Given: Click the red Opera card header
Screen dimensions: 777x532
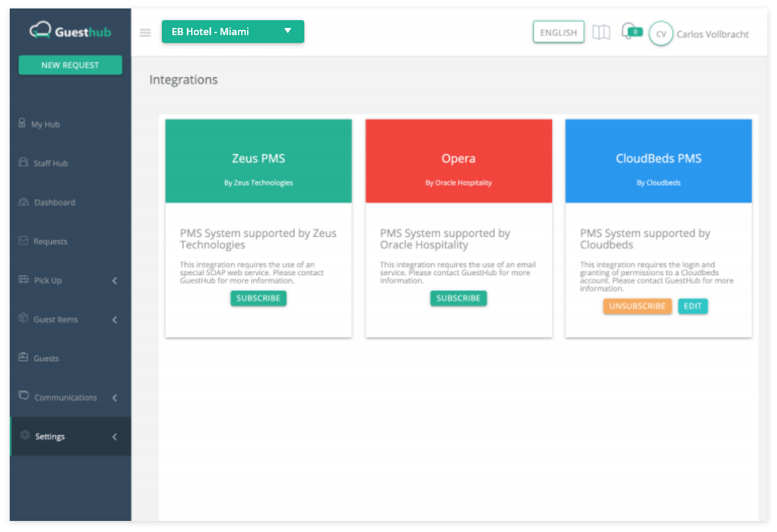Looking at the screenshot, I should [459, 161].
